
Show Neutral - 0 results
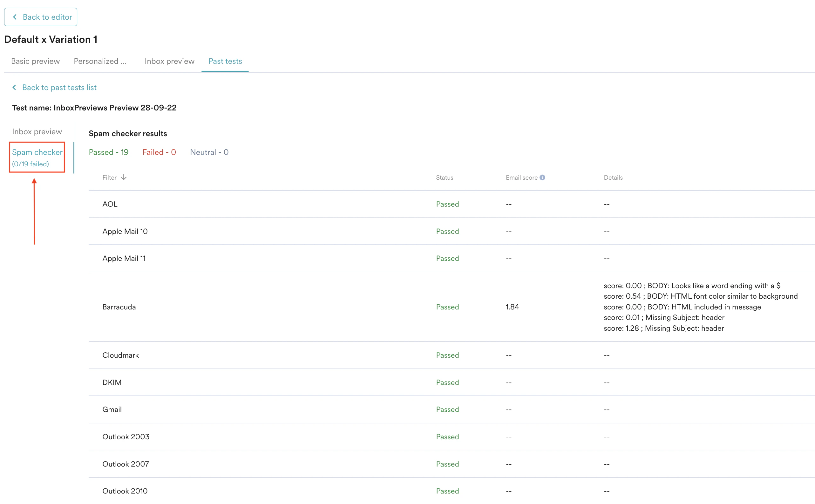click(209, 152)
